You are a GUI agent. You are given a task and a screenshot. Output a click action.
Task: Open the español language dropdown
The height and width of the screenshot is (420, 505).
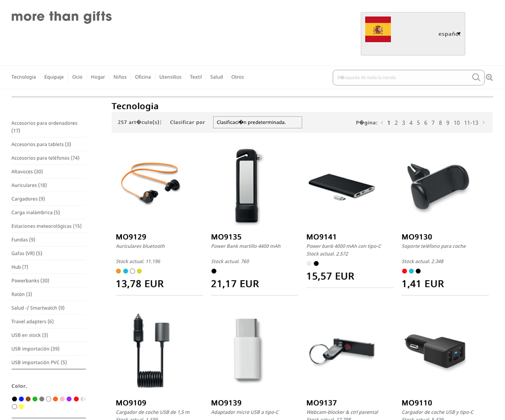click(449, 34)
